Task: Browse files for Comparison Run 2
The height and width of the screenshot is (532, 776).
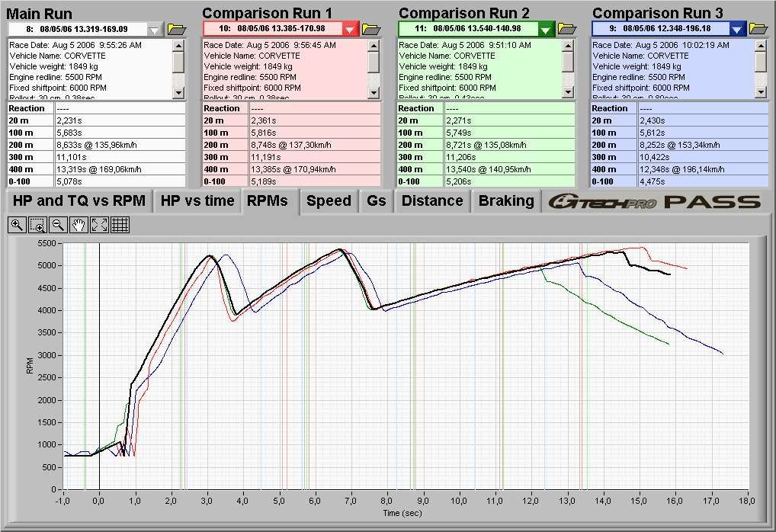Action: pos(566,29)
